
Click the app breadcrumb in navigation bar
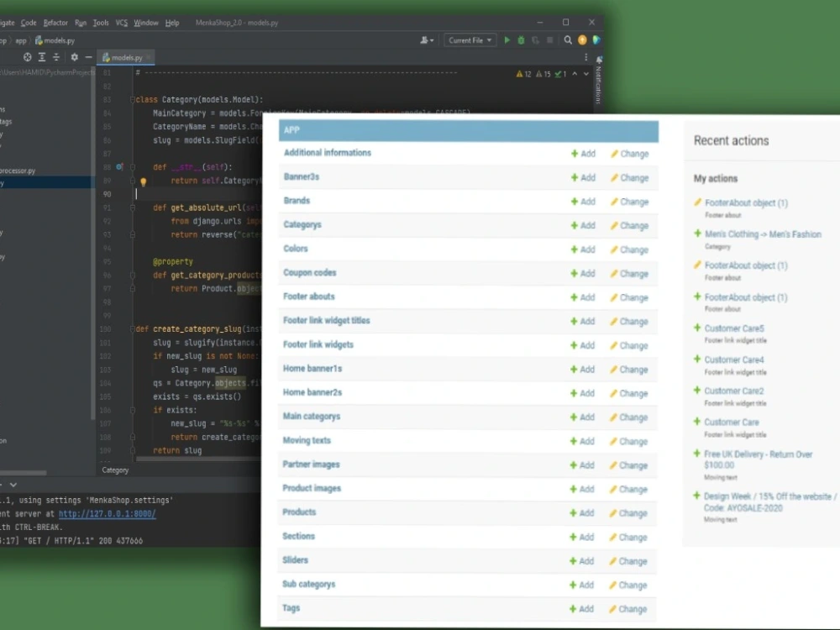pos(21,40)
